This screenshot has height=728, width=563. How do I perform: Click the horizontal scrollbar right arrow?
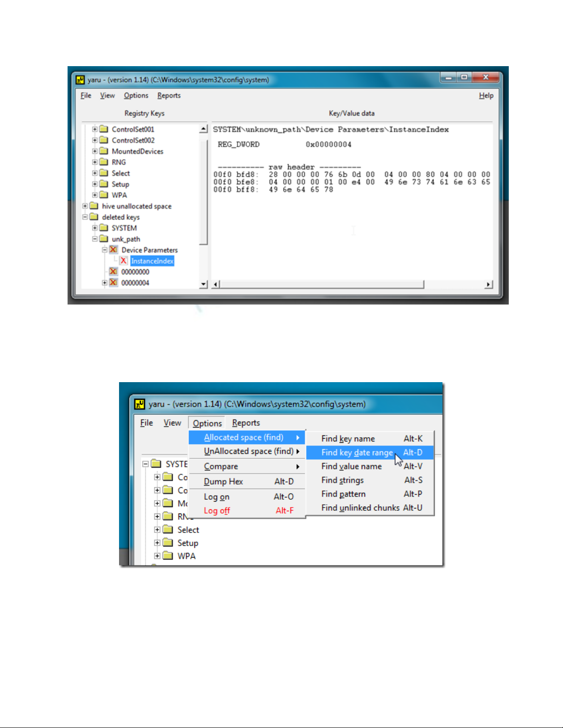tap(488, 285)
